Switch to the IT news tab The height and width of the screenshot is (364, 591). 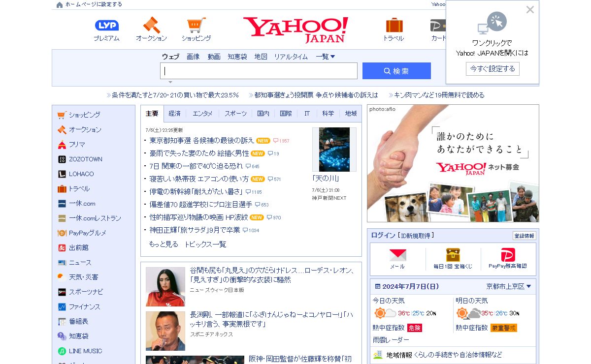[x=307, y=114]
